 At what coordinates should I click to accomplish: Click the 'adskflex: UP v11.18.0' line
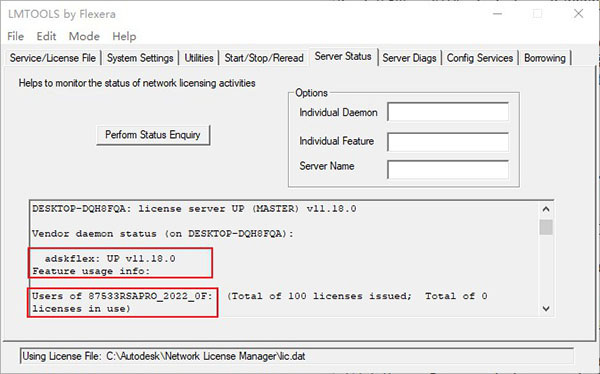pyautogui.click(x=110, y=259)
